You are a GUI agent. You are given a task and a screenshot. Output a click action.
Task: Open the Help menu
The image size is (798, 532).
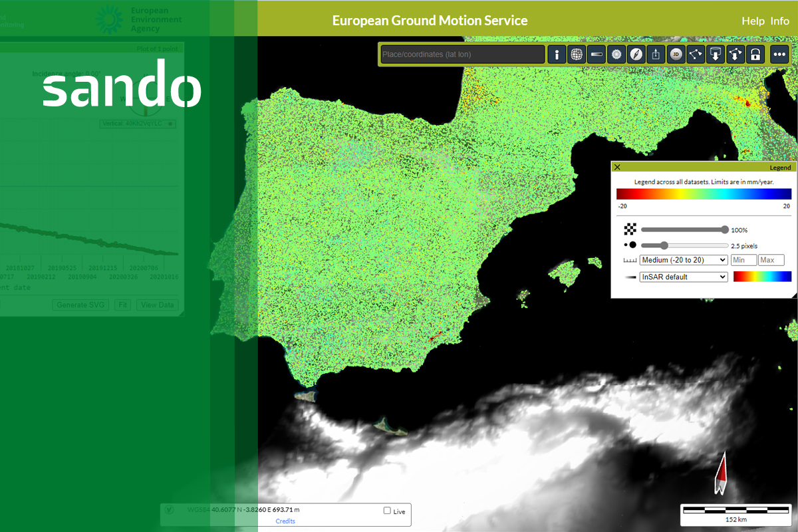(753, 21)
